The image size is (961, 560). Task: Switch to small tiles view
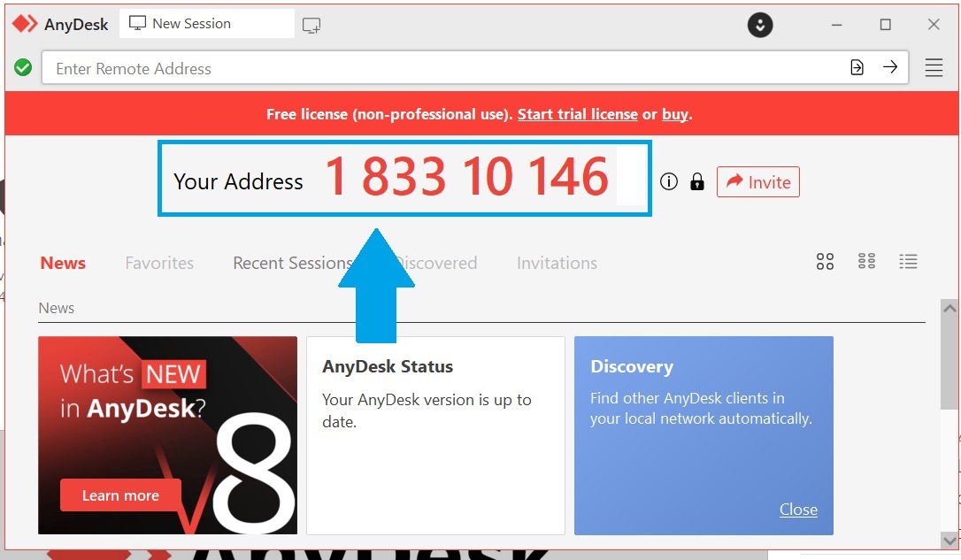tap(866, 261)
